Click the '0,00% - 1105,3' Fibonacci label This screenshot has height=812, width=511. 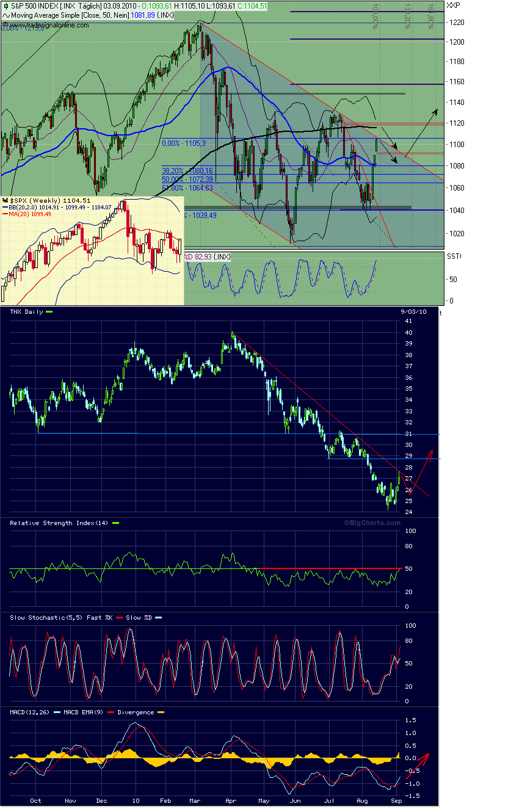[184, 143]
